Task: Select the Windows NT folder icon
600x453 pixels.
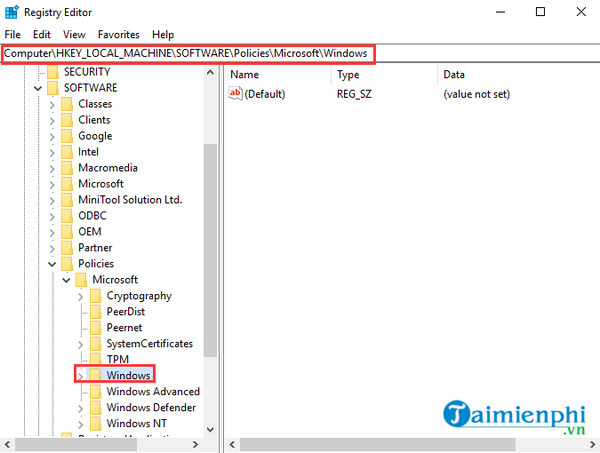Action: (95, 424)
